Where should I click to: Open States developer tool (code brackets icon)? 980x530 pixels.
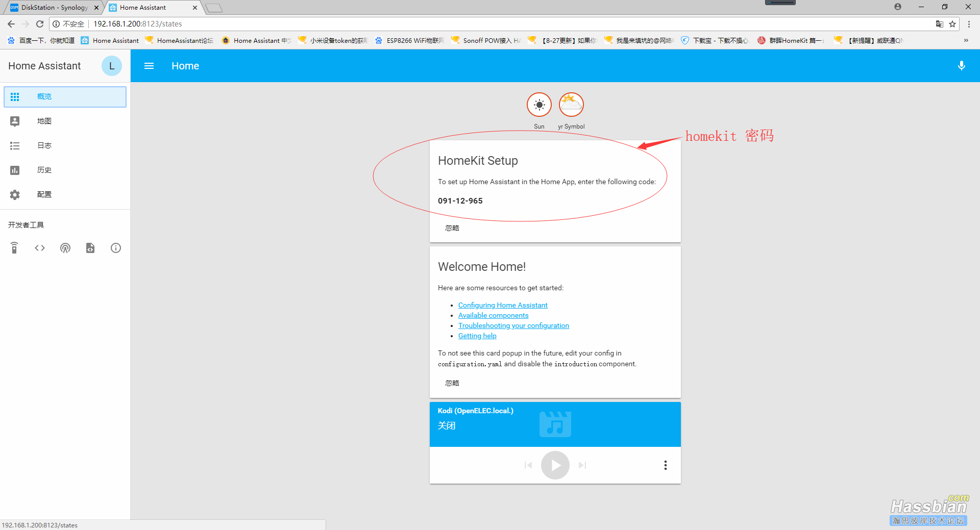coord(40,248)
